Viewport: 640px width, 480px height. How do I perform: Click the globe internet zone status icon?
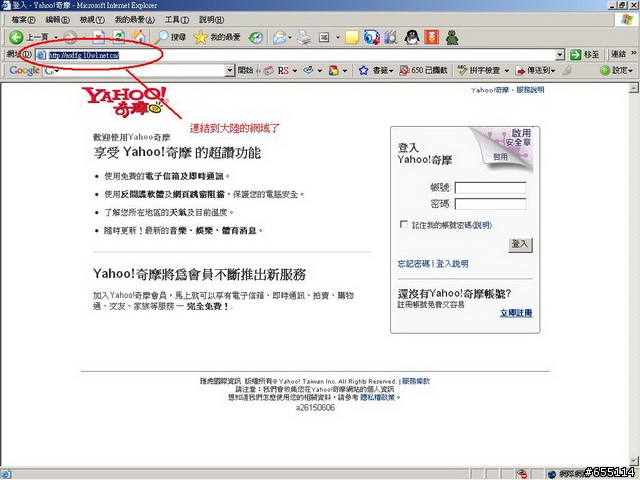click(x=552, y=474)
